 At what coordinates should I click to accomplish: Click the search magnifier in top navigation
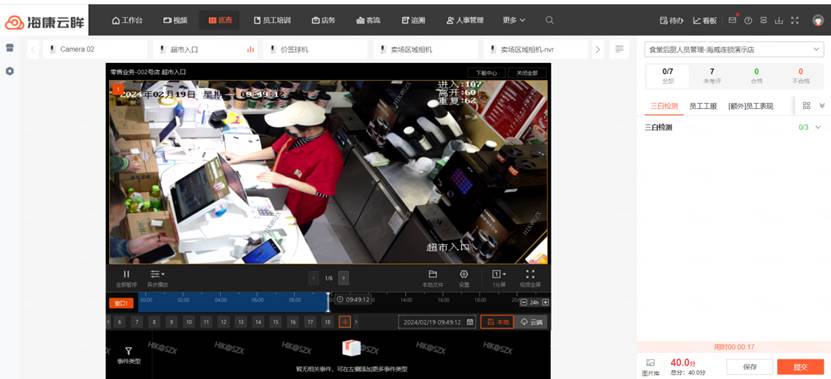(550, 20)
